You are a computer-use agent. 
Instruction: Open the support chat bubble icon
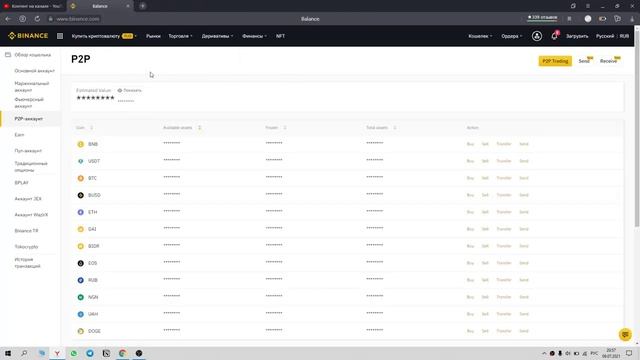tap(625, 334)
